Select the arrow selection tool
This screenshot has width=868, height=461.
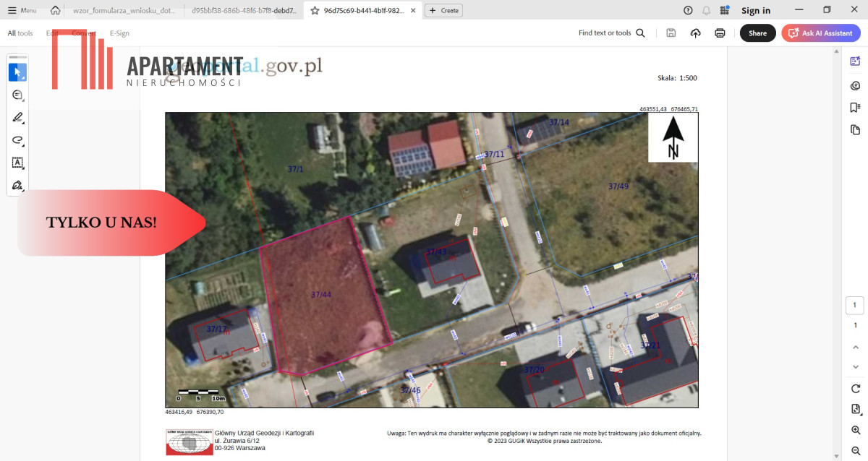point(17,72)
